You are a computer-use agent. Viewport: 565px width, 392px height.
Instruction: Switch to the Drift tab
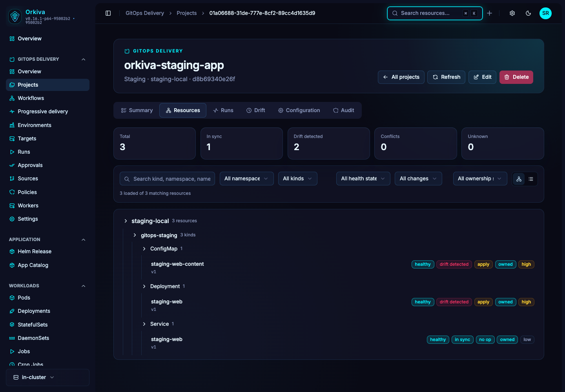256,111
